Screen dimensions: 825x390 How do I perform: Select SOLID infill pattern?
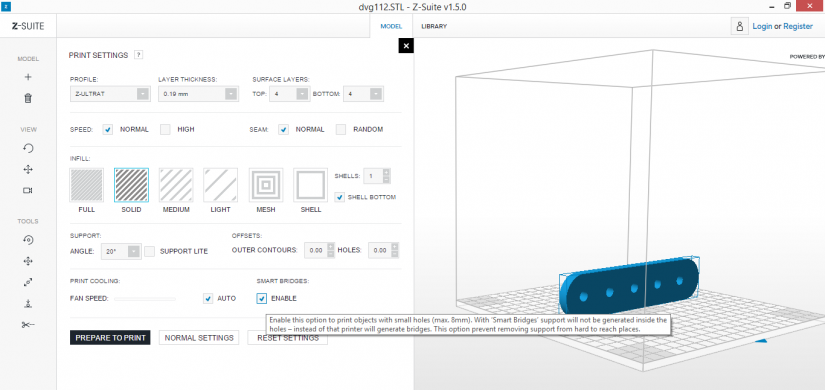tap(132, 185)
